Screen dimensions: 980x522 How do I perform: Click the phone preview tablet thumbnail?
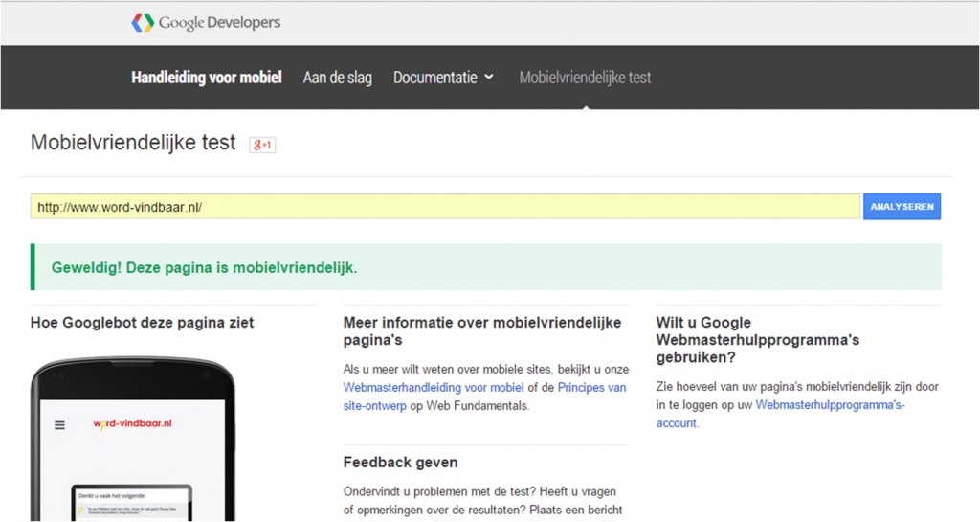click(x=132, y=502)
